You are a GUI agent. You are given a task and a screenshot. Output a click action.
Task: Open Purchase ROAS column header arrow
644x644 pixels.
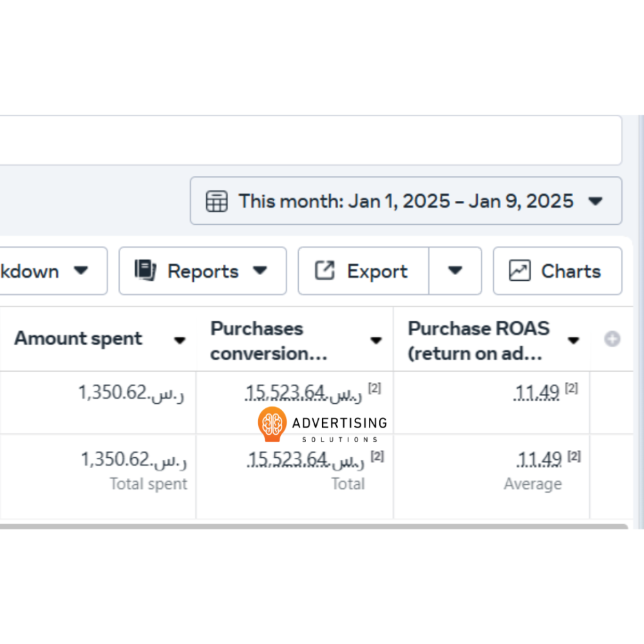click(x=573, y=341)
